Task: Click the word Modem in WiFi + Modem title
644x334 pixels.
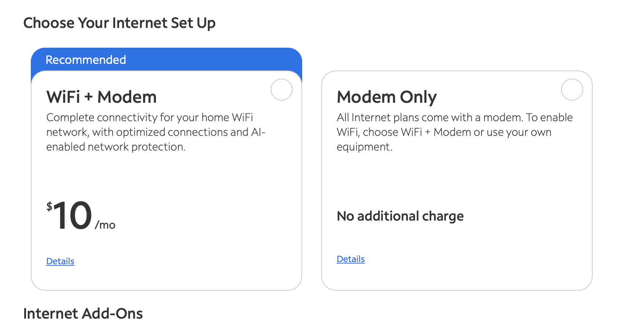Action: point(127,97)
